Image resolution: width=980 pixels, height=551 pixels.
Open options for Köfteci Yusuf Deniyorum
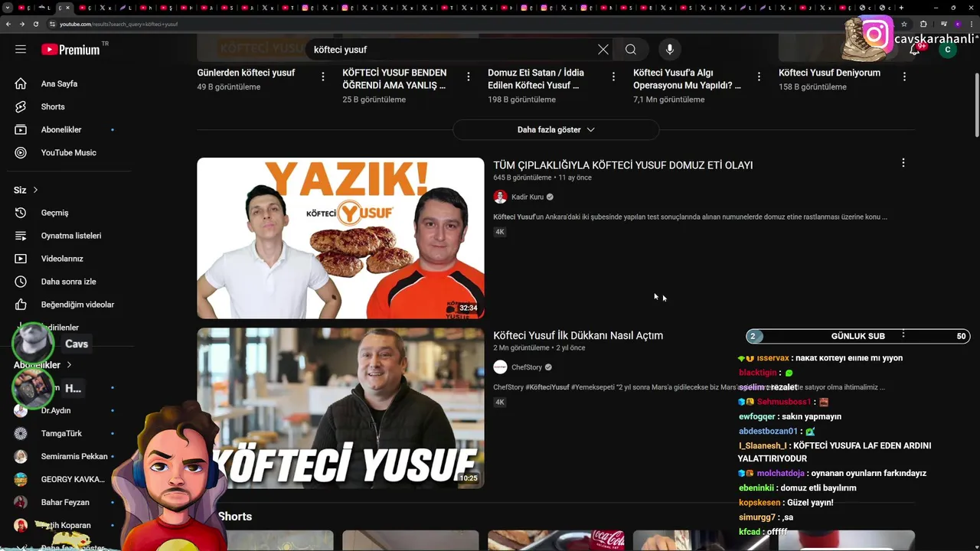pos(904,77)
